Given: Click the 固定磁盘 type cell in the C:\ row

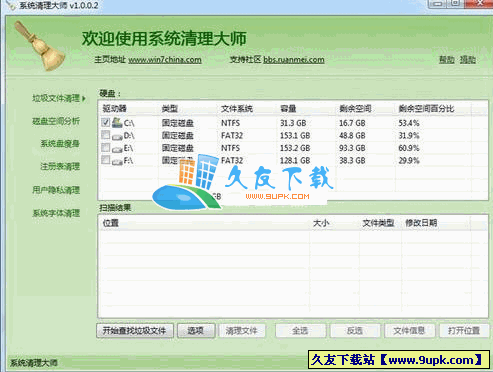Looking at the screenshot, I should point(178,123).
